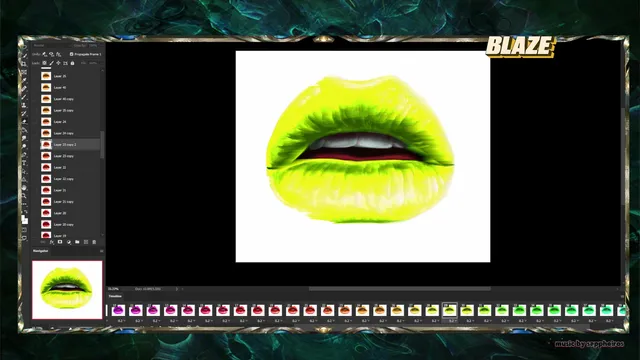Select the Brush tool
Image resolution: width=640 pixels, height=360 pixels.
[24, 97]
